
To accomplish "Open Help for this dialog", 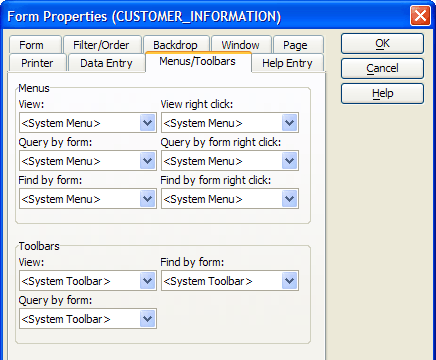I will pyautogui.click(x=382, y=93).
